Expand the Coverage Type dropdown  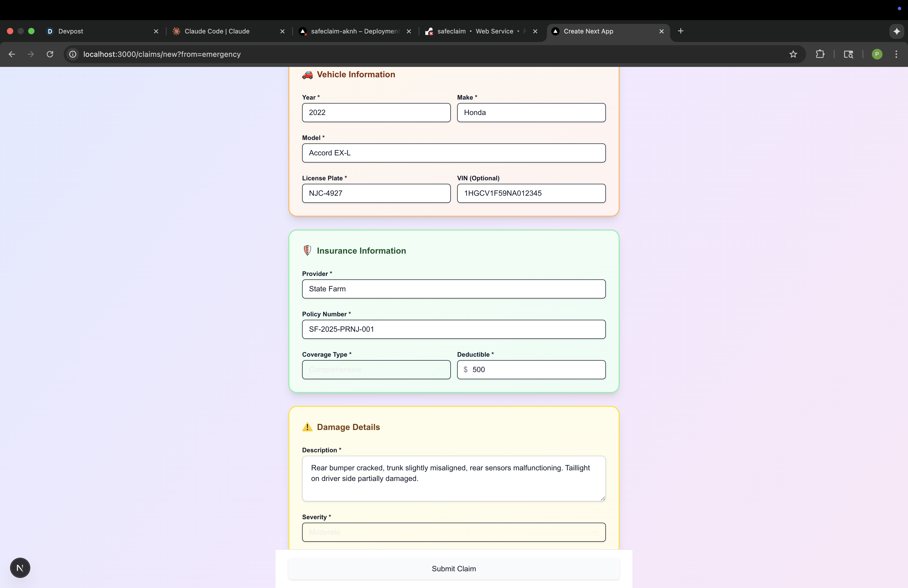click(x=376, y=369)
